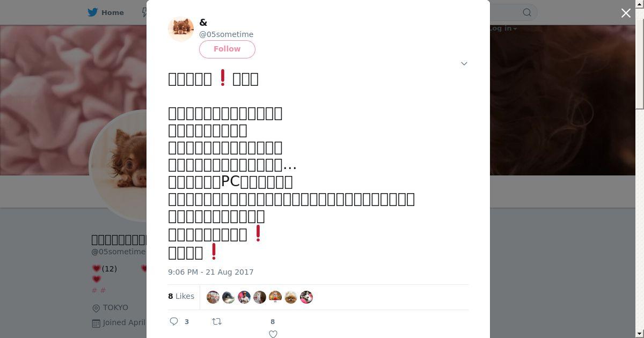The height and width of the screenshot is (338, 644).
Task: Open the 8 Likes list
Action: (181, 296)
